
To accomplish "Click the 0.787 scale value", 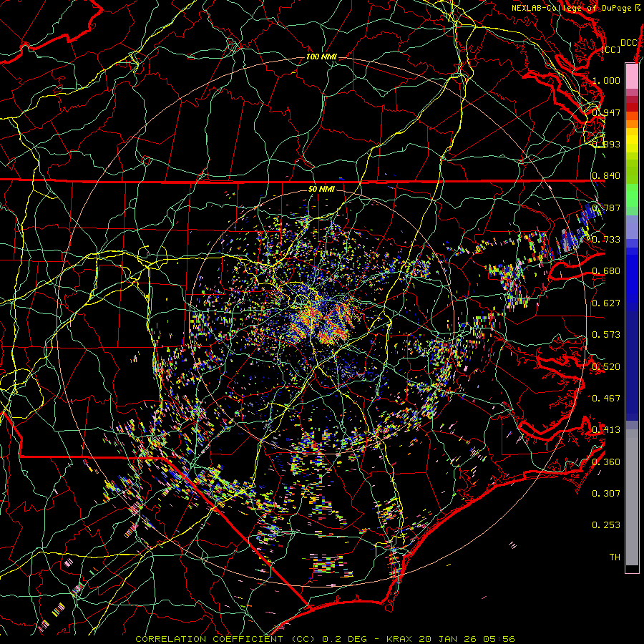I will [x=606, y=208].
